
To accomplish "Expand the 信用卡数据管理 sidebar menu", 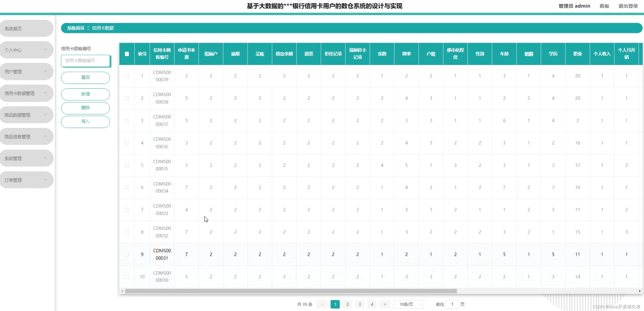I will (x=26, y=93).
